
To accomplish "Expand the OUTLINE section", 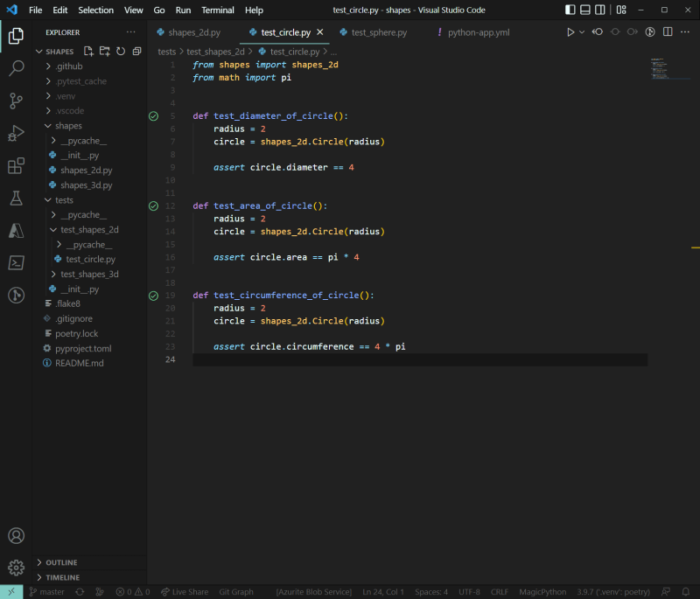I will [x=90, y=562].
